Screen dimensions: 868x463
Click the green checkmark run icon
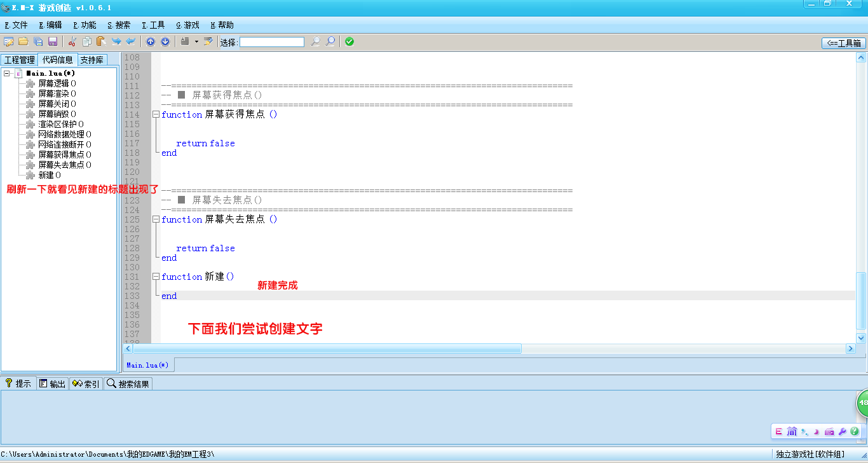pyautogui.click(x=349, y=41)
